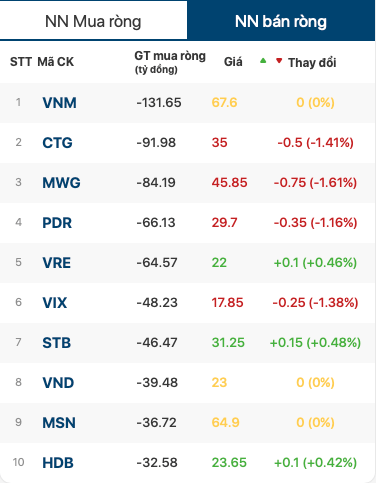The image size is (376, 483).
Task: Click the Mã CK column header
Action: point(56,62)
